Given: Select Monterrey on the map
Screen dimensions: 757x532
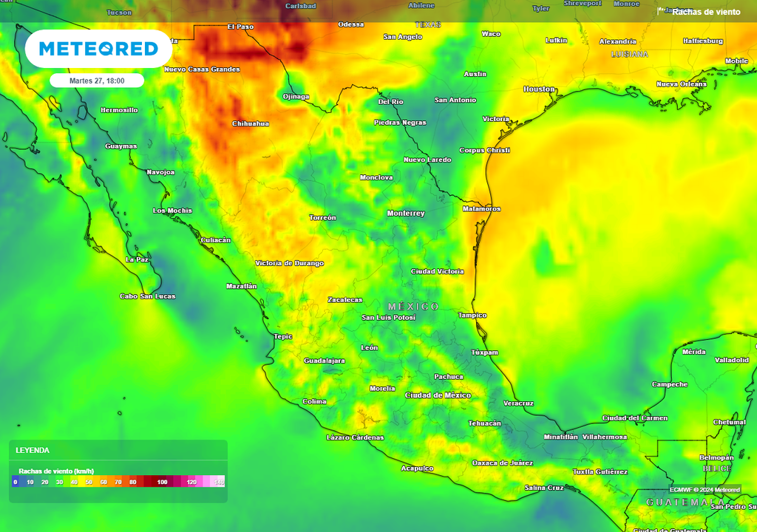Looking at the screenshot, I should point(407,214).
